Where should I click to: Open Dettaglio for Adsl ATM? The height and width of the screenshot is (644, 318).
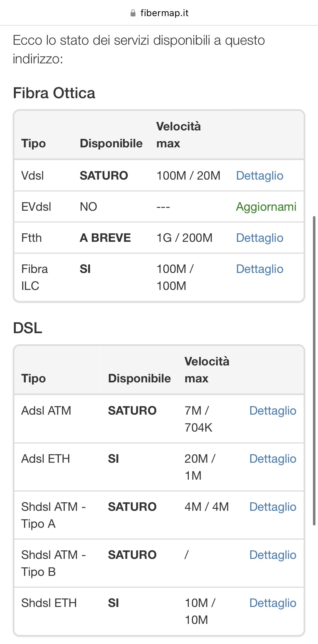(x=272, y=411)
